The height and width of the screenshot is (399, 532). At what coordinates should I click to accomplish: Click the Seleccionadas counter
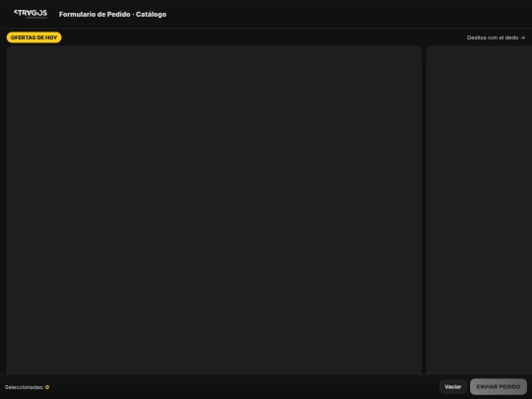28,387
